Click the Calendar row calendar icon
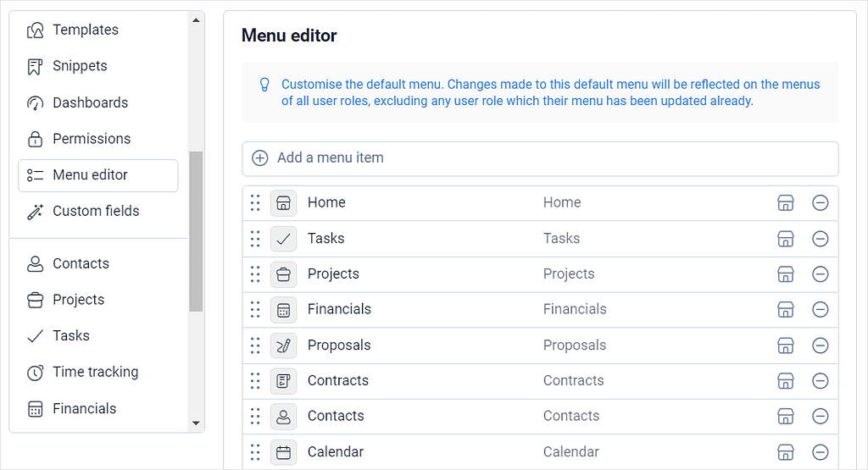 [x=283, y=452]
